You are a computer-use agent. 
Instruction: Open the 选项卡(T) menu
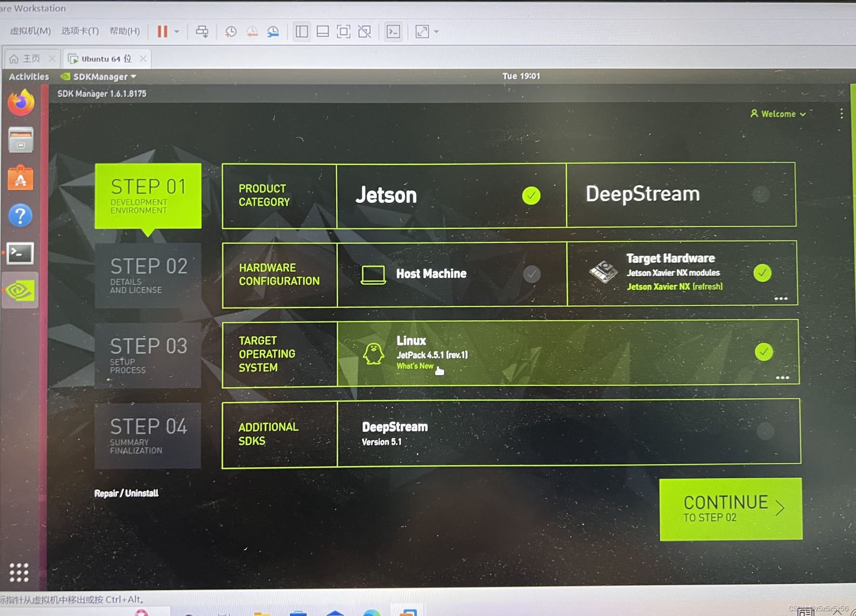pyautogui.click(x=80, y=31)
